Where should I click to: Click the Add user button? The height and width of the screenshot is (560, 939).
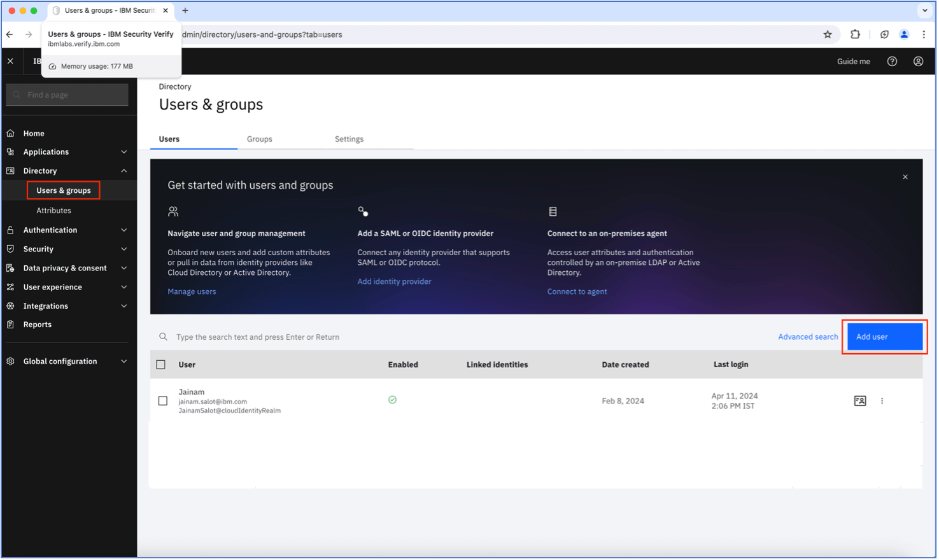tap(884, 337)
